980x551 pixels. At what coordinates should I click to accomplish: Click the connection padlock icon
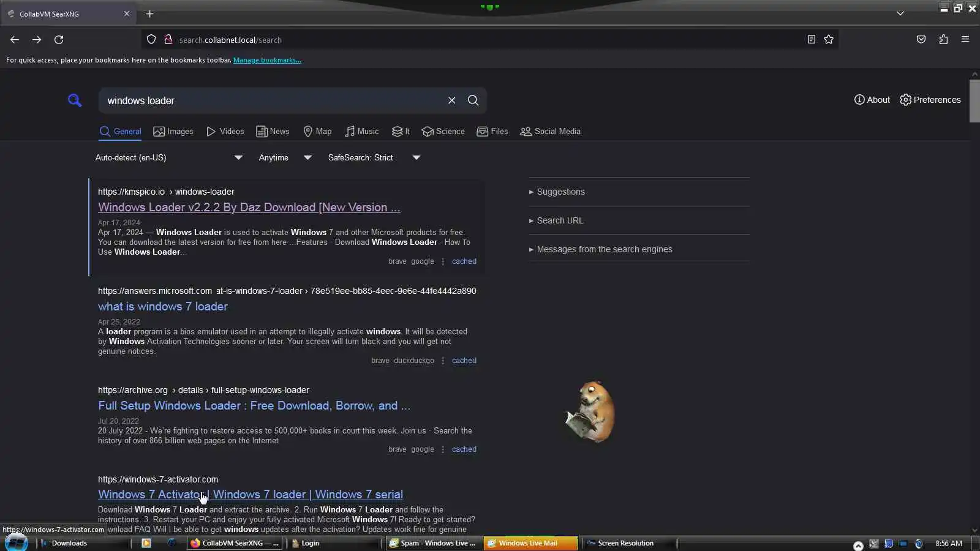[x=168, y=40]
